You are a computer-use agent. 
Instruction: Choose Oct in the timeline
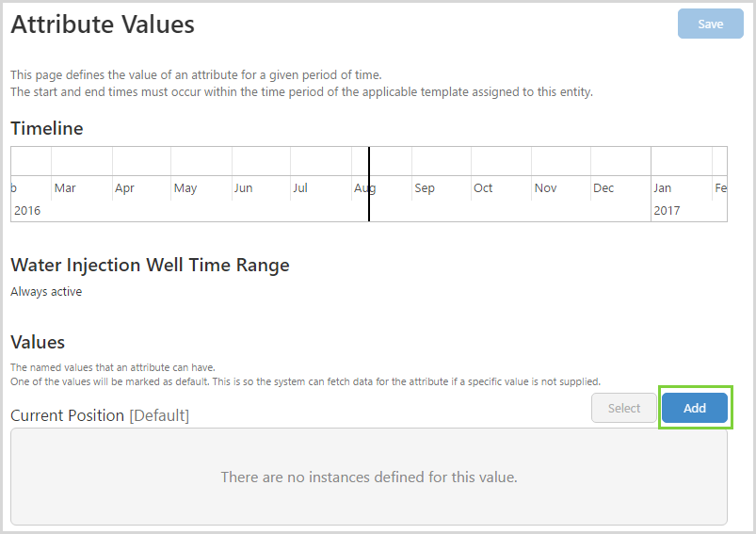(483, 188)
